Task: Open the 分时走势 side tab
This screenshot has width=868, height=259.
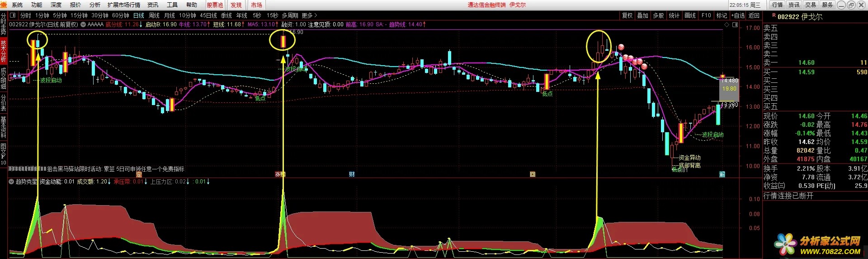Action: pos(4,24)
